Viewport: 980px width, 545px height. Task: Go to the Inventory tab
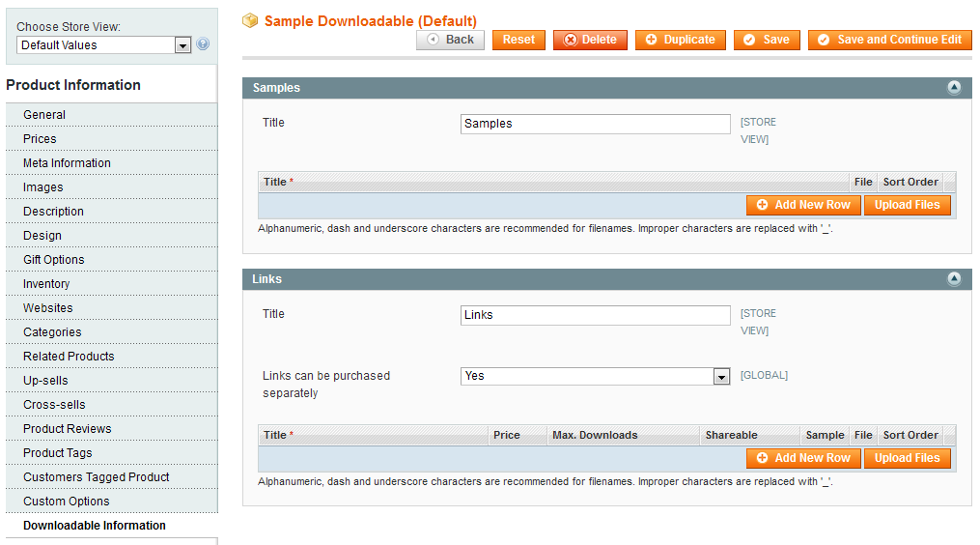point(112,284)
